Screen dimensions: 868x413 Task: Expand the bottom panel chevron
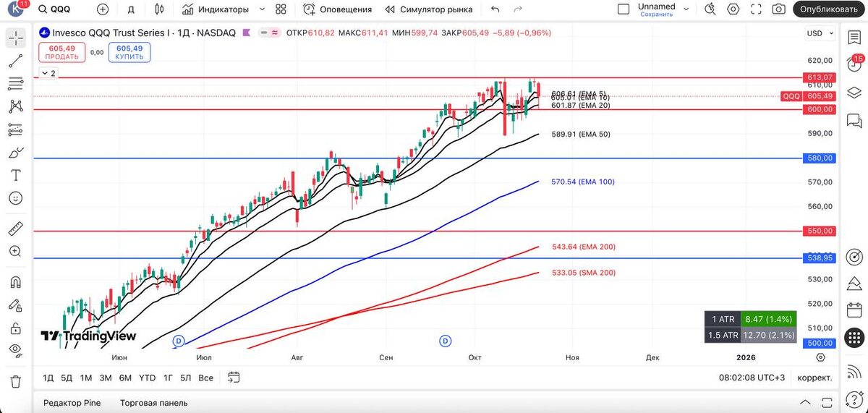click(805, 402)
